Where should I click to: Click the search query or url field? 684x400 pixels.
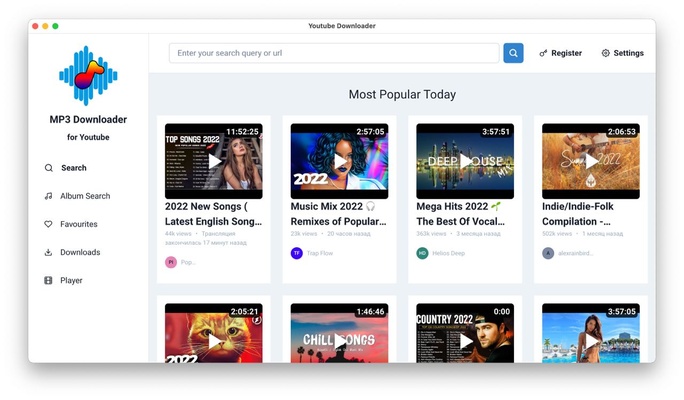334,53
